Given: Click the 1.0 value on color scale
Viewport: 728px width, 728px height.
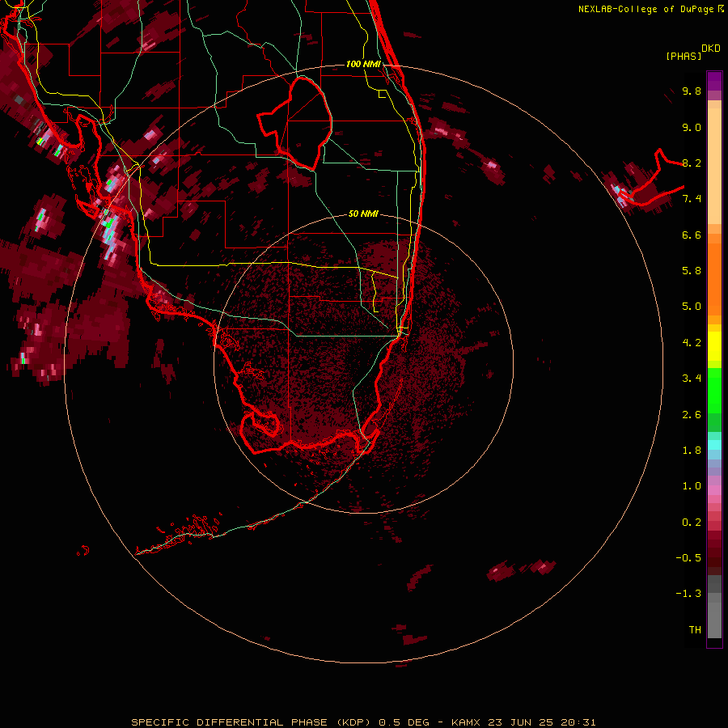Looking at the screenshot, I should click(692, 486).
